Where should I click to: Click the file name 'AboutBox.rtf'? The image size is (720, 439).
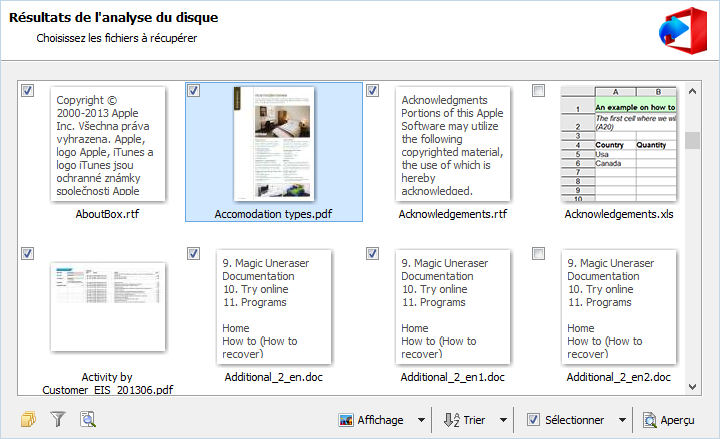pyautogui.click(x=107, y=214)
